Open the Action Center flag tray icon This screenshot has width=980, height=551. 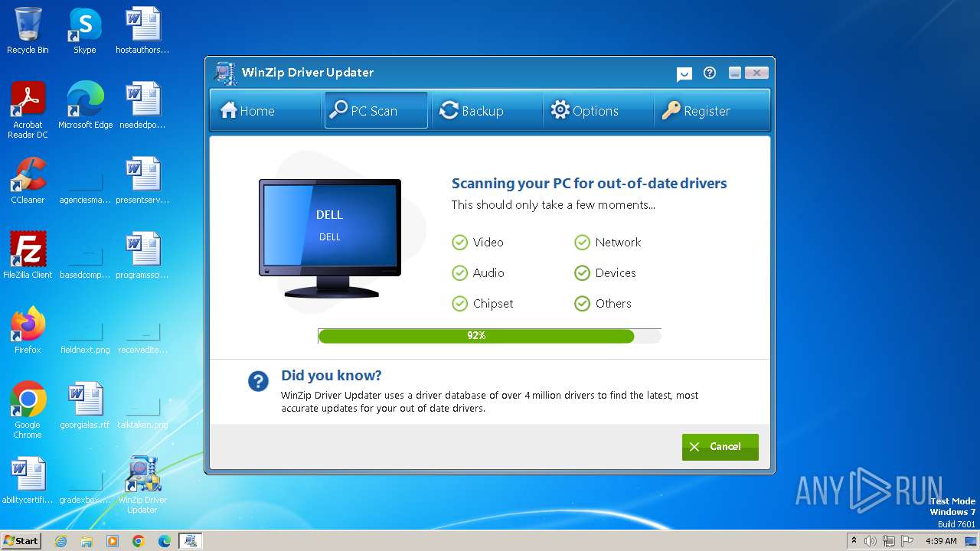click(907, 541)
